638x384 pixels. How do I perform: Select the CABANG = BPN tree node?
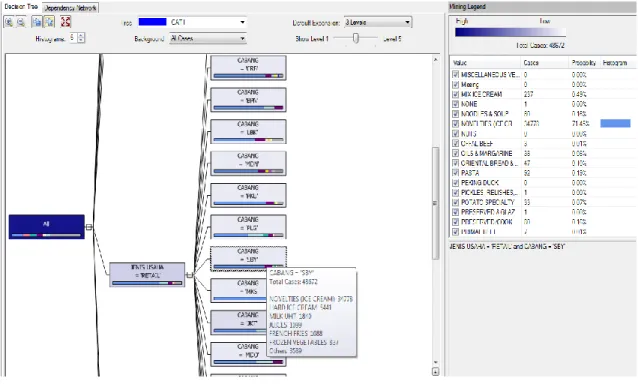[248, 100]
